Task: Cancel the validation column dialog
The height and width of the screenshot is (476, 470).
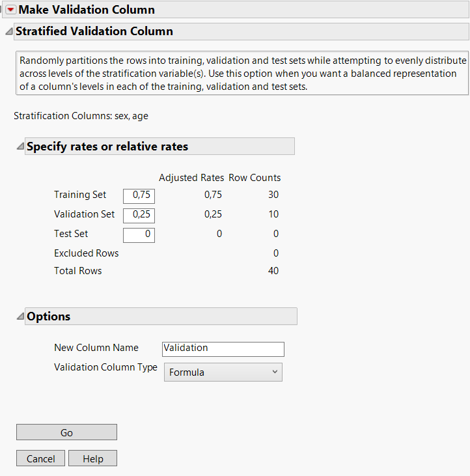Action: pyautogui.click(x=40, y=458)
